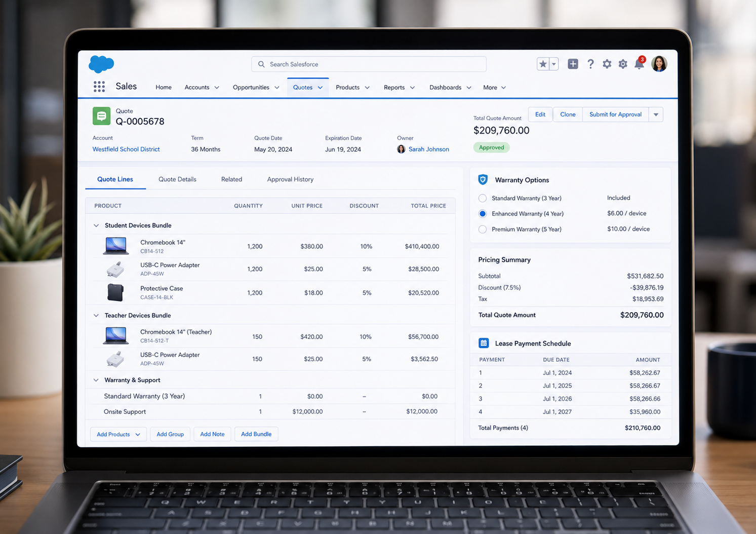This screenshot has width=756, height=534.
Task: Click the ADP-45W adapter thumbnail in Student bundle
Action: (115, 269)
